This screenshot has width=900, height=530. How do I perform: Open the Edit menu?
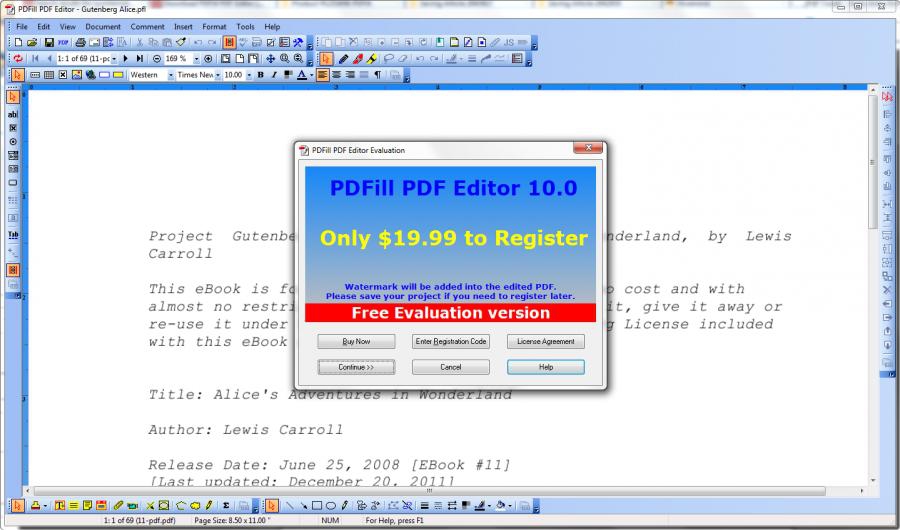(44, 26)
